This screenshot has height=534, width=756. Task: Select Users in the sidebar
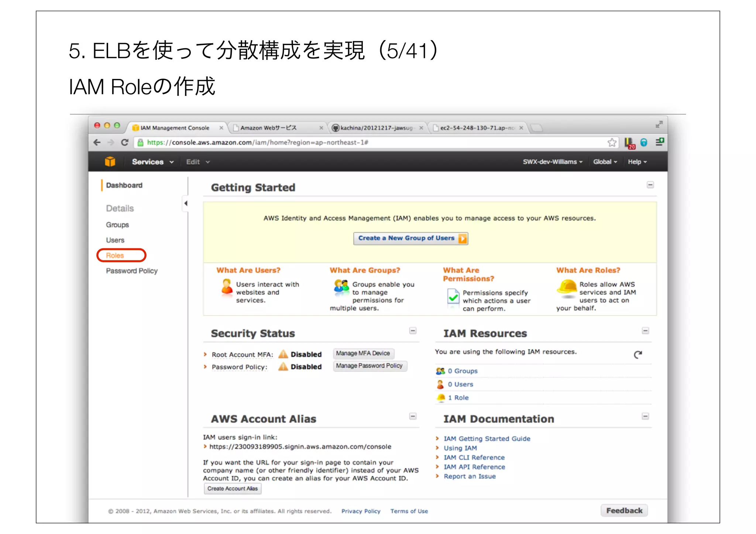115,240
